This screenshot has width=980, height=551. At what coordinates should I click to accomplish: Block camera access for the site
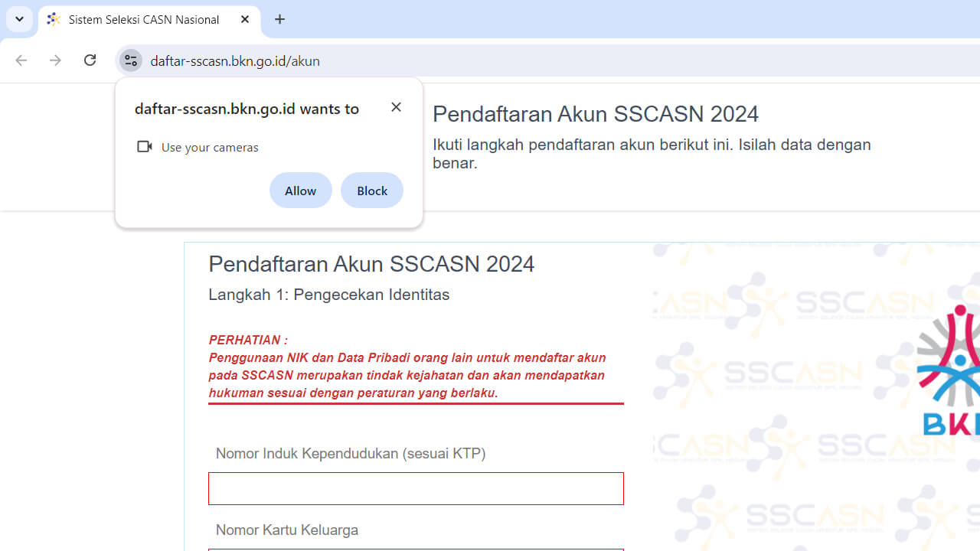click(x=372, y=191)
